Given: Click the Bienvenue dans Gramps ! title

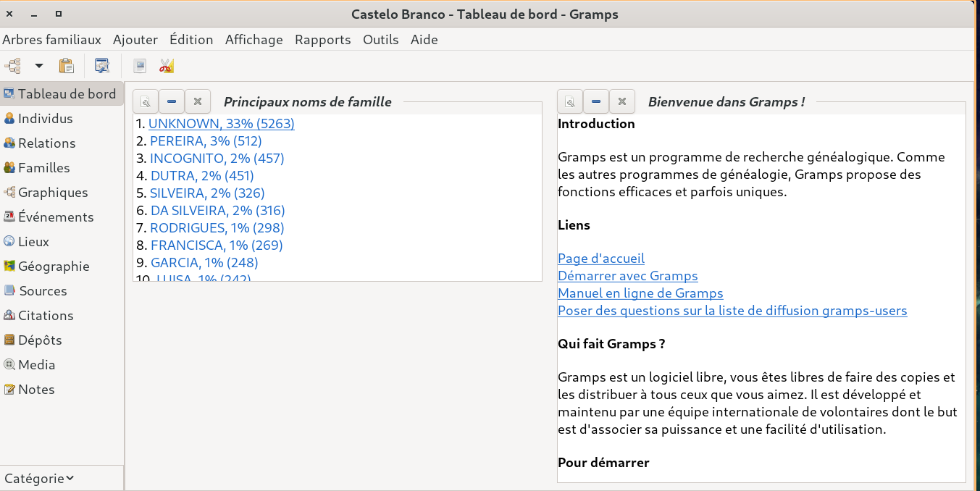Looking at the screenshot, I should pos(726,102).
